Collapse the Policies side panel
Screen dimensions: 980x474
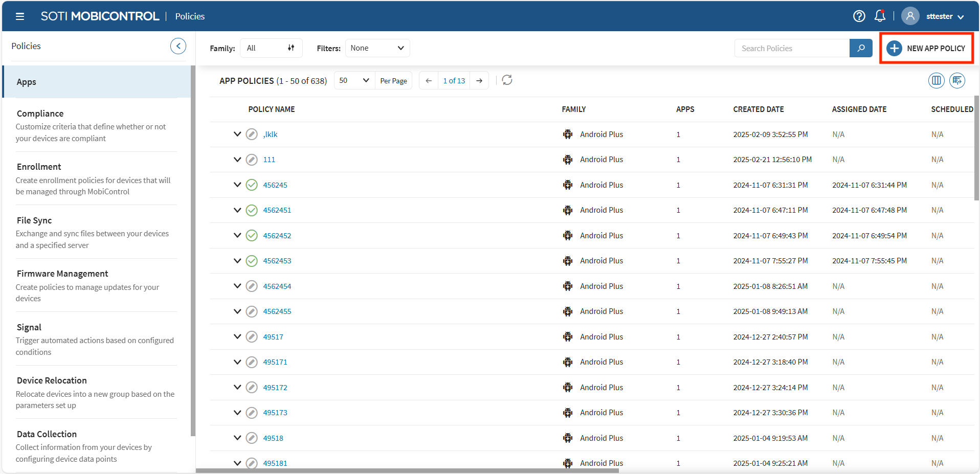tap(178, 46)
